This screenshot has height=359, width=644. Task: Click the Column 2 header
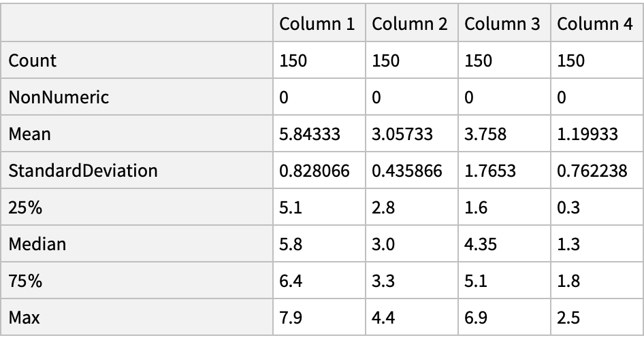[410, 24]
